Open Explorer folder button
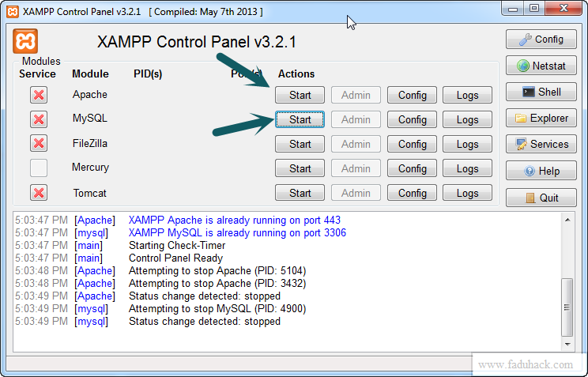This screenshot has width=588, height=377. [541, 119]
